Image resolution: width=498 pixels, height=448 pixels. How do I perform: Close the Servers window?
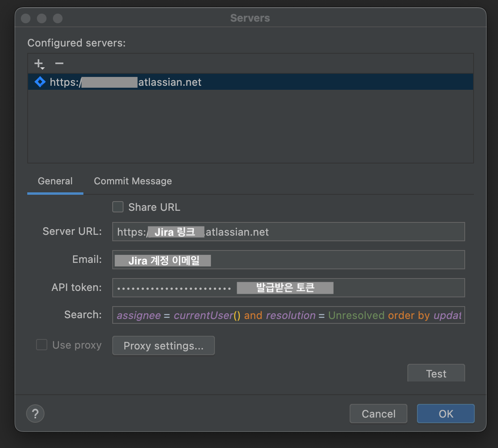click(26, 18)
